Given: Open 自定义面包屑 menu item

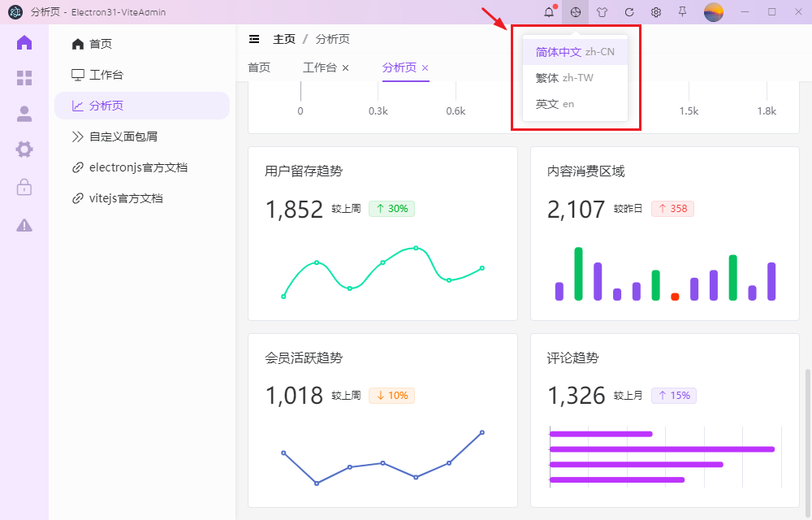Looking at the screenshot, I should (x=142, y=136).
